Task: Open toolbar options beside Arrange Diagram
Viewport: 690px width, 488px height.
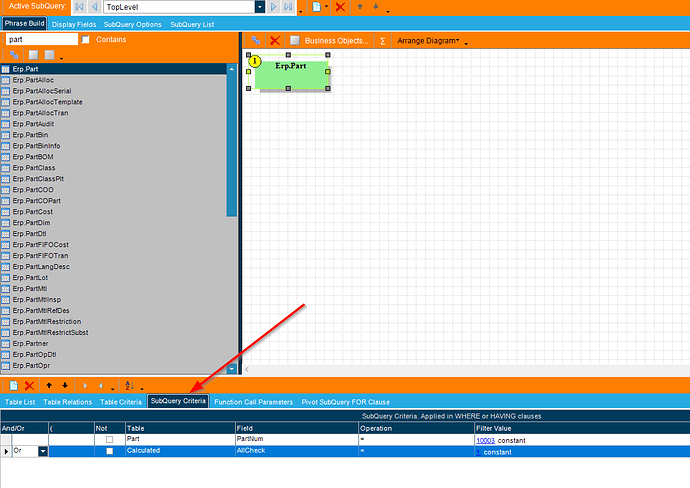Action: [466, 44]
